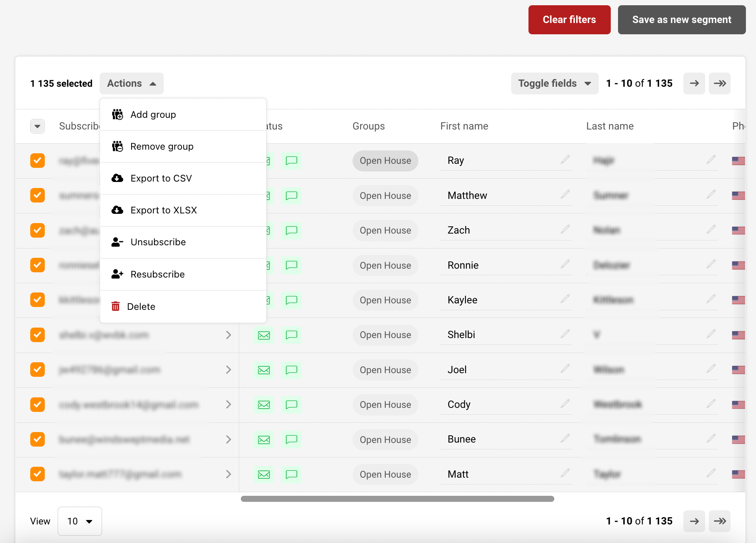The width and height of the screenshot is (756, 543).
Task: Click the SMS chat icon in Joel's row
Action: 291,370
